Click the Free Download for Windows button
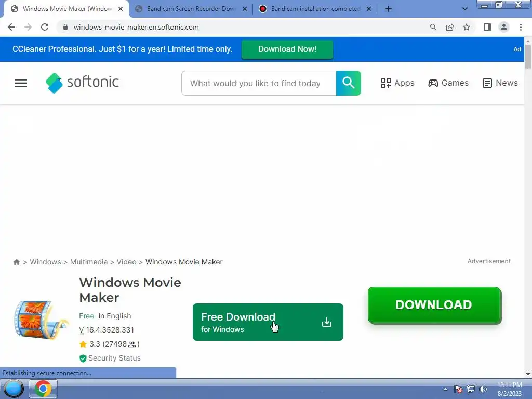The height and width of the screenshot is (399, 532). (x=268, y=322)
